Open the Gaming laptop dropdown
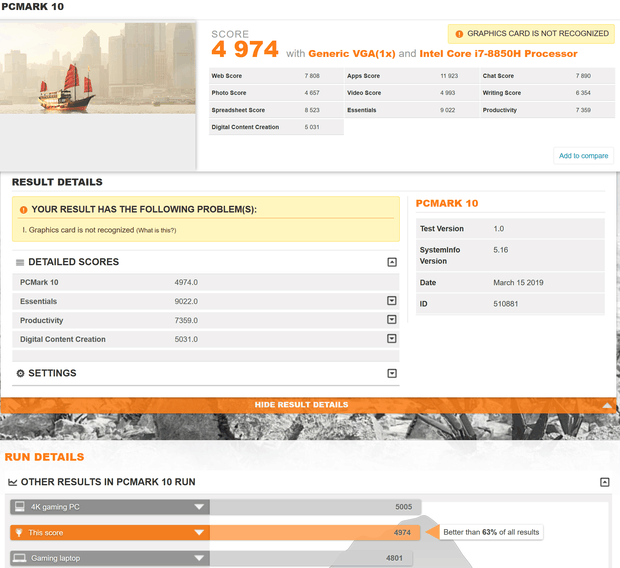 pyautogui.click(x=199, y=558)
